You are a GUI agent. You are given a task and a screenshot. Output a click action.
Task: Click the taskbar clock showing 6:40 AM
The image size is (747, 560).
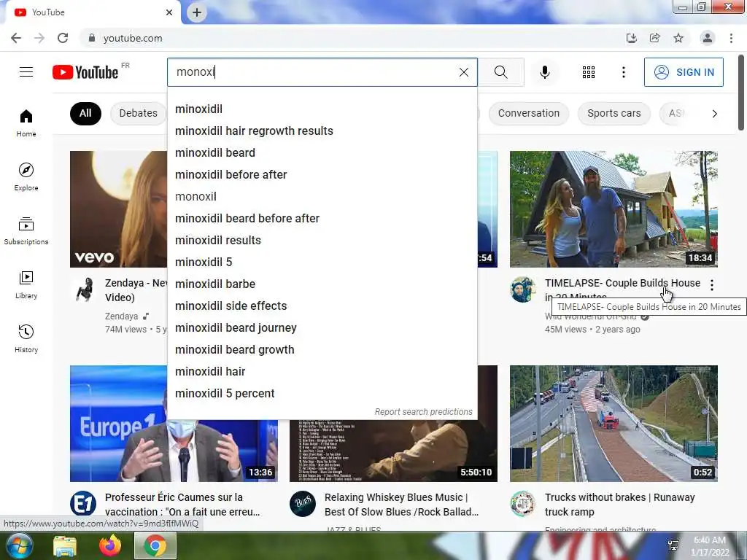(709, 545)
